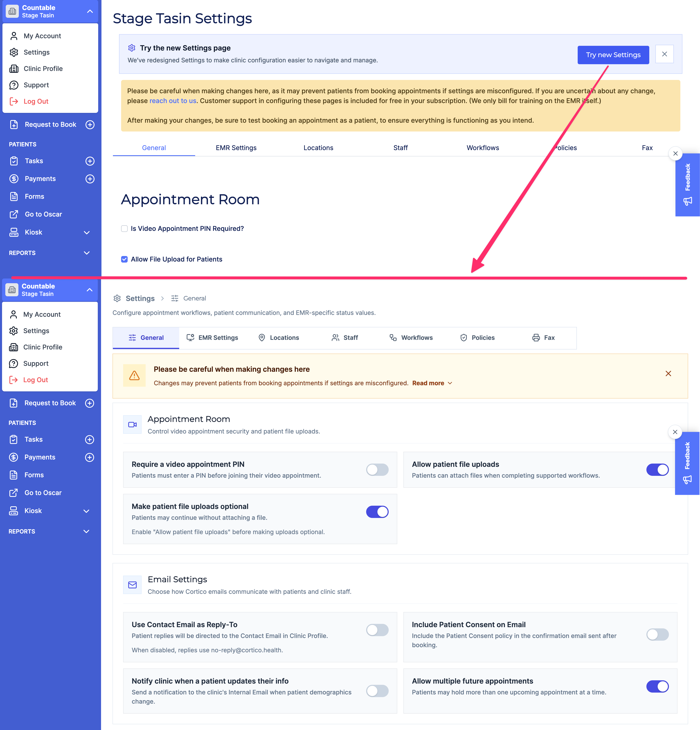Screen dimensions: 700x730
Task: Click the monitor icon on the EMR Settings tab
Action: point(190,337)
